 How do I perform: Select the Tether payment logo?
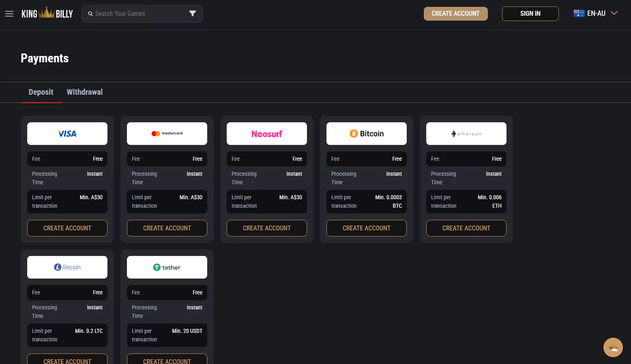tap(167, 267)
